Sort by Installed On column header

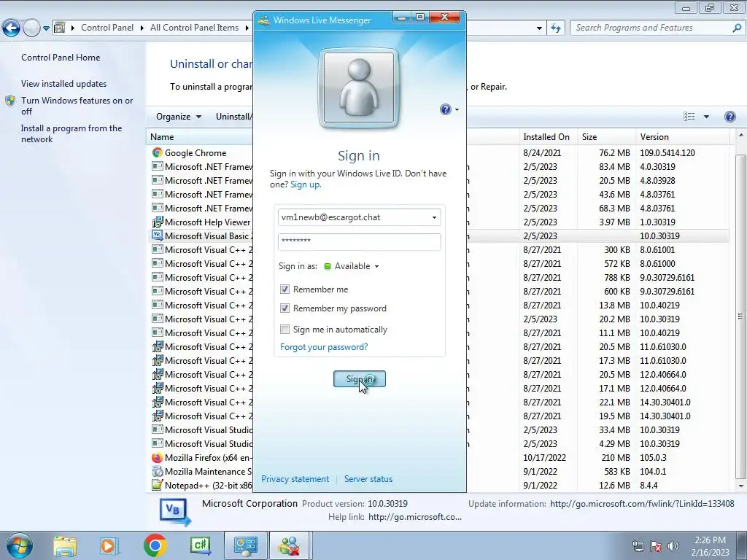tap(546, 137)
